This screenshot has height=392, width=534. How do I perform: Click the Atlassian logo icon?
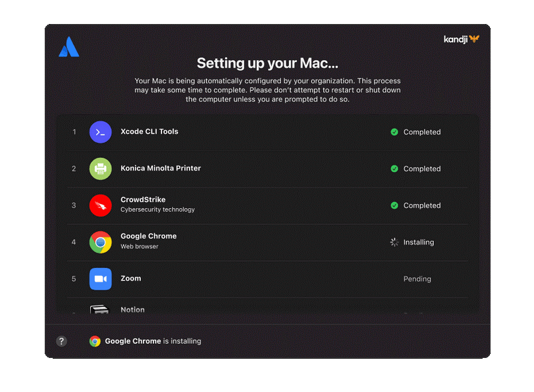(x=69, y=47)
